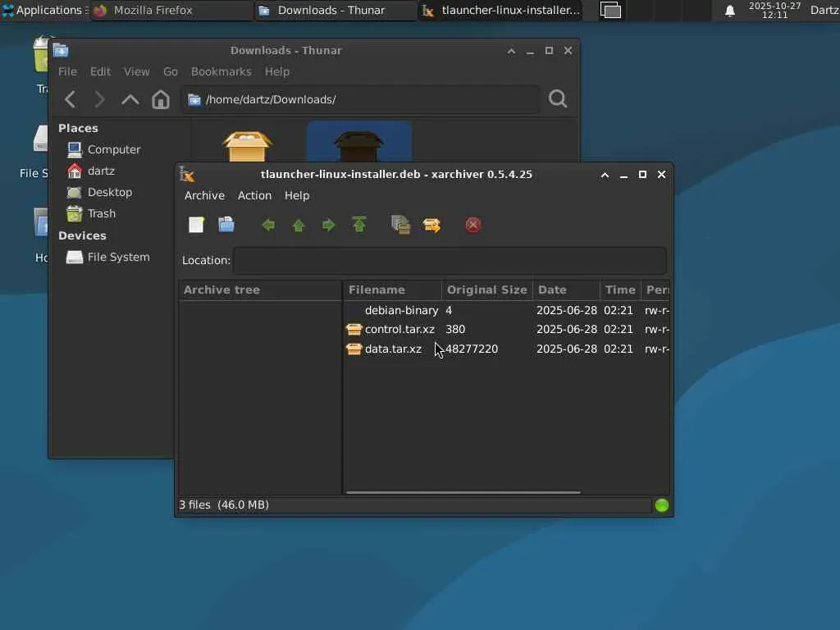Click the xarchiver Location field

450,260
